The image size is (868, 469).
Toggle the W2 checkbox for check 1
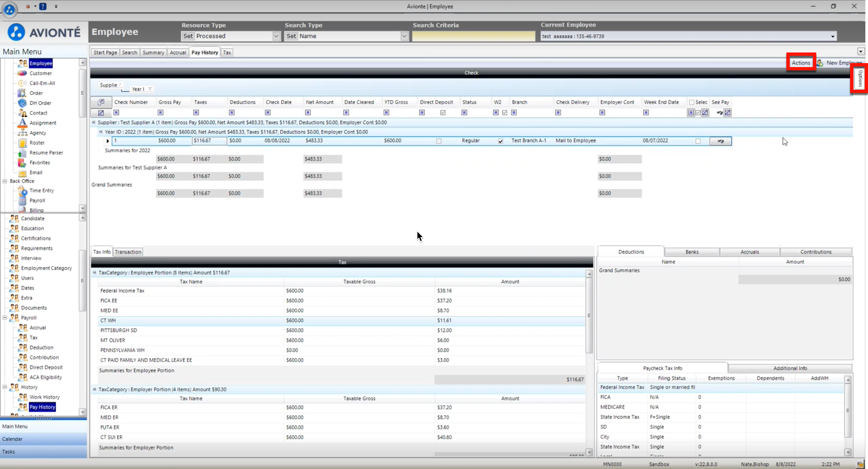[x=500, y=141]
